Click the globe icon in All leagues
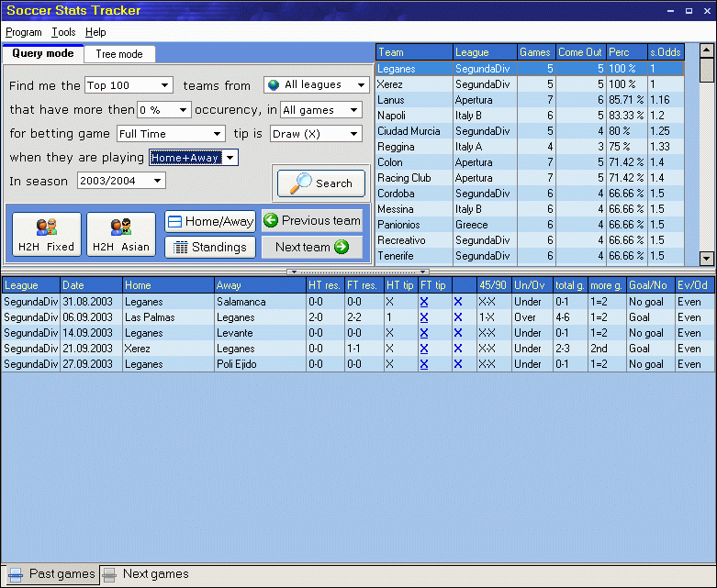This screenshot has height=588, width=717. (274, 85)
